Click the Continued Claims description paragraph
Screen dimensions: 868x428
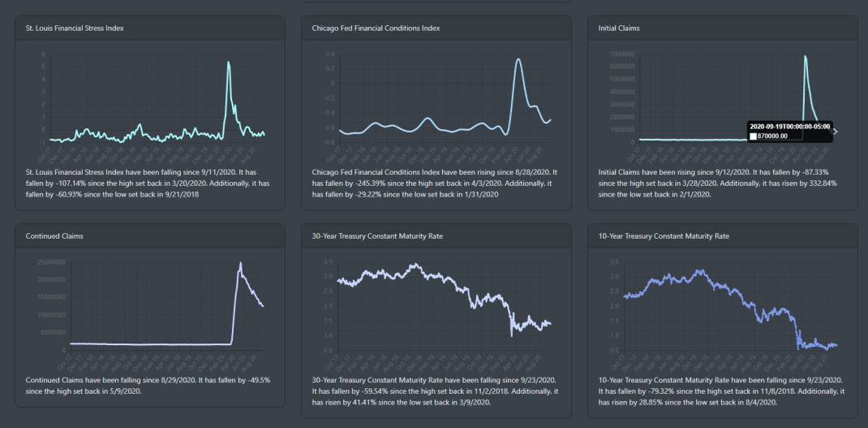(x=148, y=385)
